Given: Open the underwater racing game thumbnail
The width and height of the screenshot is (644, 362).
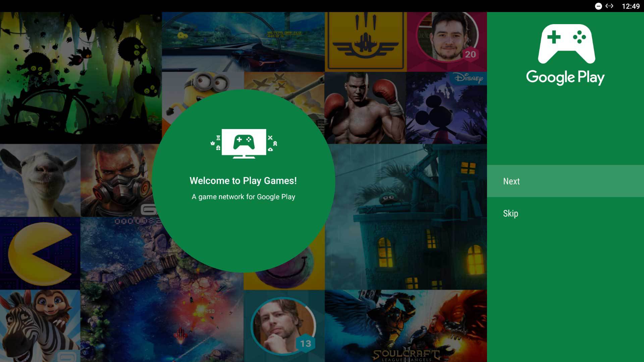Looking at the screenshot, I should [243, 42].
